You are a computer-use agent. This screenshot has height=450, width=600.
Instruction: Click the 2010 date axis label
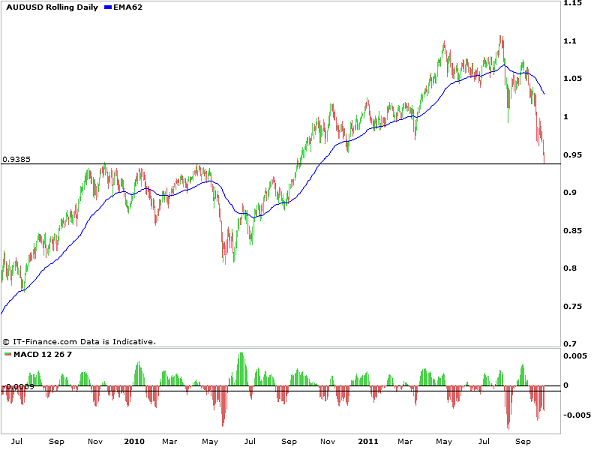click(x=134, y=441)
